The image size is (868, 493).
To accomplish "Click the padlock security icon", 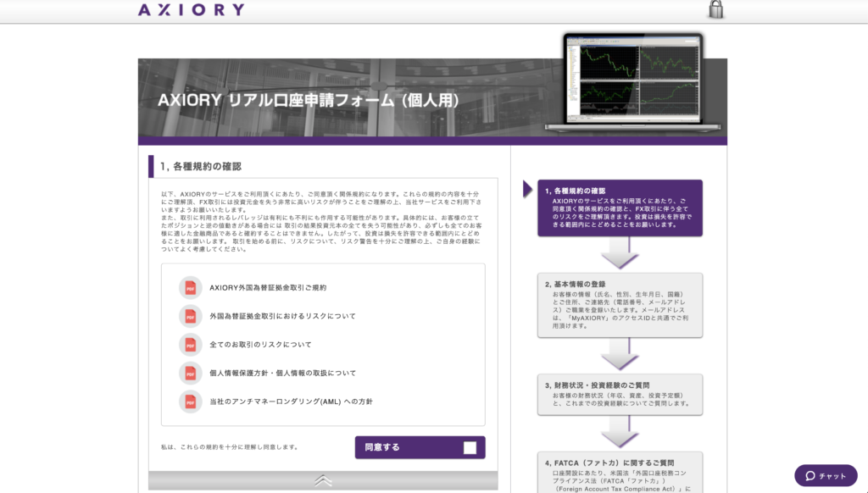I will coord(716,9).
